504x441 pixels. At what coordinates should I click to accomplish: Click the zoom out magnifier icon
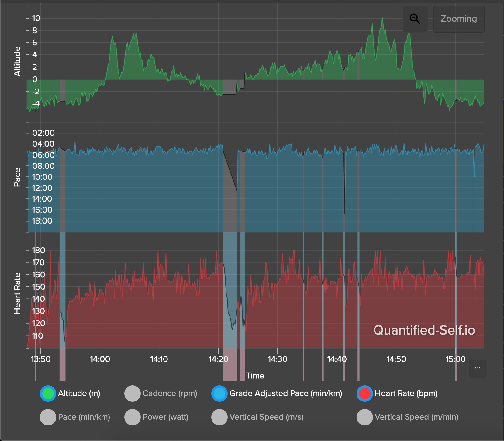pos(415,19)
